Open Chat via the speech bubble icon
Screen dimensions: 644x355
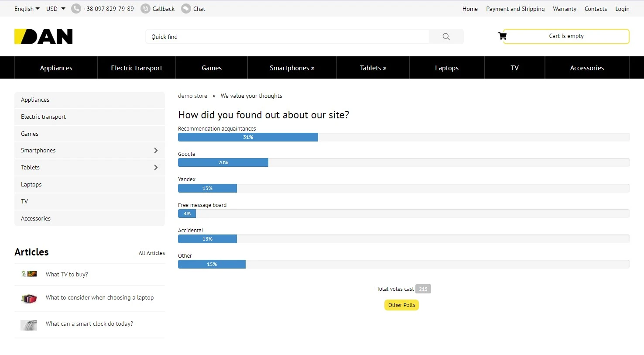pyautogui.click(x=185, y=8)
